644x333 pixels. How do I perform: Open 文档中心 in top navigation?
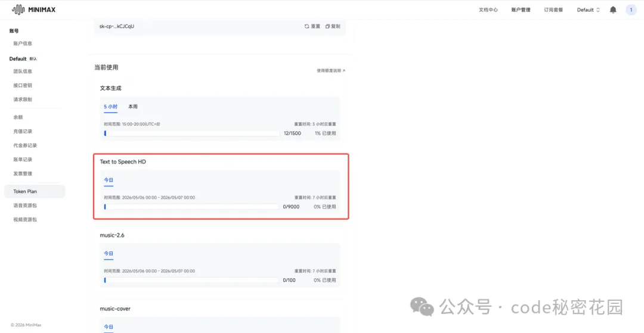click(x=488, y=10)
